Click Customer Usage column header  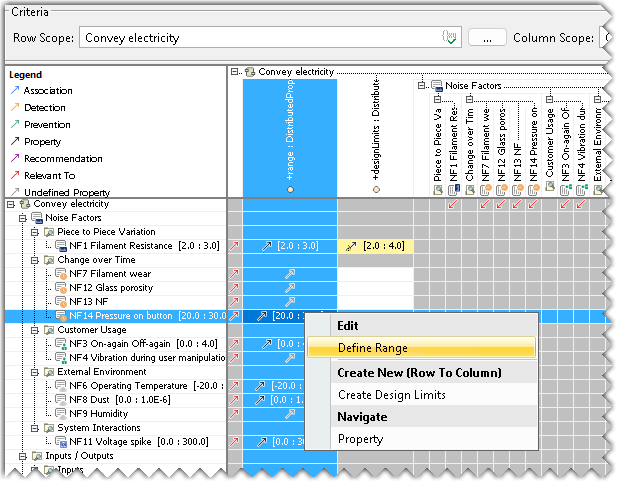[550, 148]
